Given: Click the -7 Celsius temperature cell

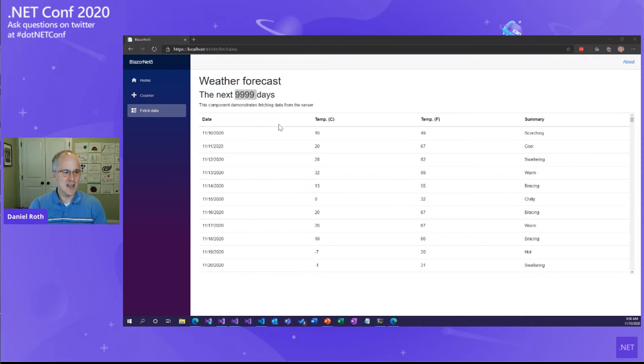Looking at the screenshot, I should [x=317, y=252].
